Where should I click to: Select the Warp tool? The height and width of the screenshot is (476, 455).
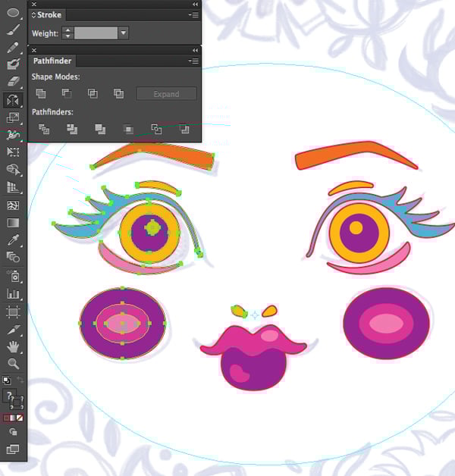point(13,134)
